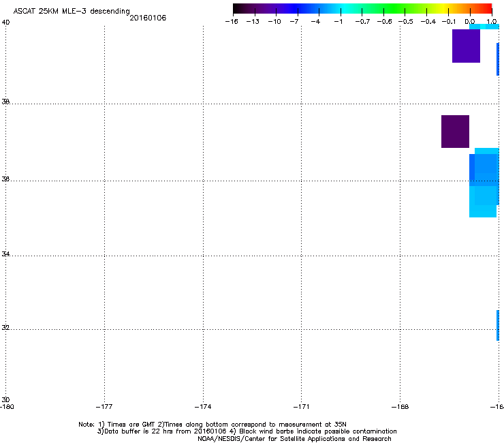Screen dimensions: 504x443
Task: Click the 1.0 label on the color scale
Action: [492, 22]
